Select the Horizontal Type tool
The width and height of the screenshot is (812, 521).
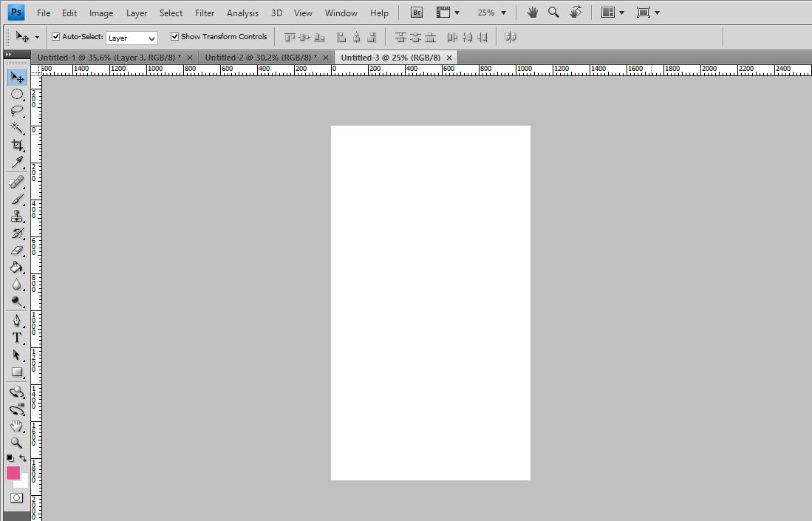click(17, 338)
